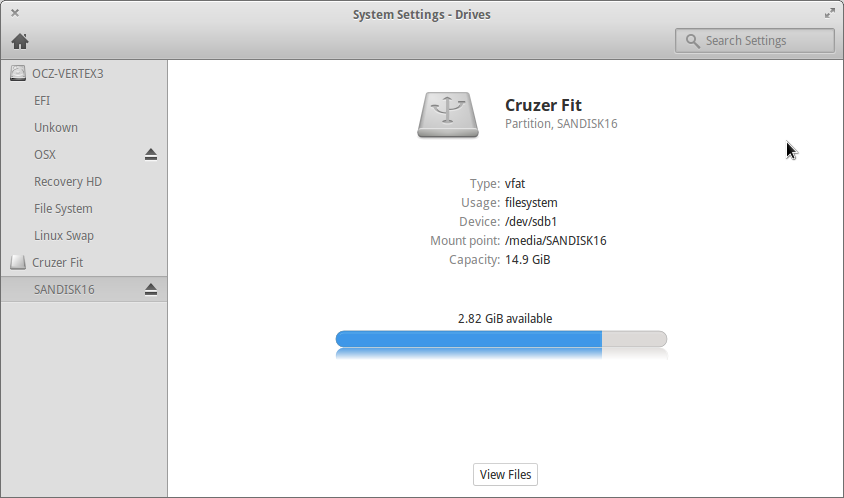This screenshot has width=844, height=498.
Task: Select the Cruzer Fit drive label
Action: (x=58, y=263)
